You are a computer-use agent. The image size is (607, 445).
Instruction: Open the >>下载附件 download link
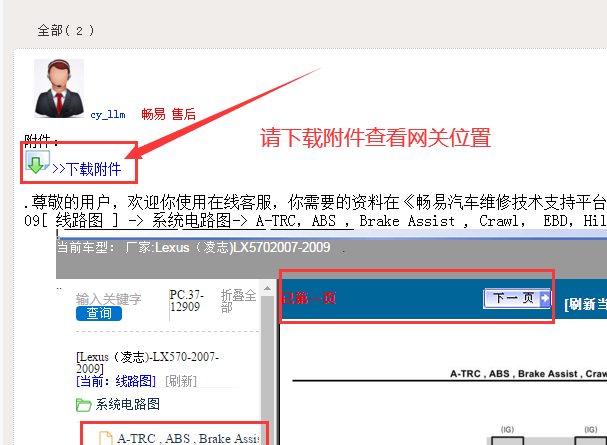click(86, 169)
